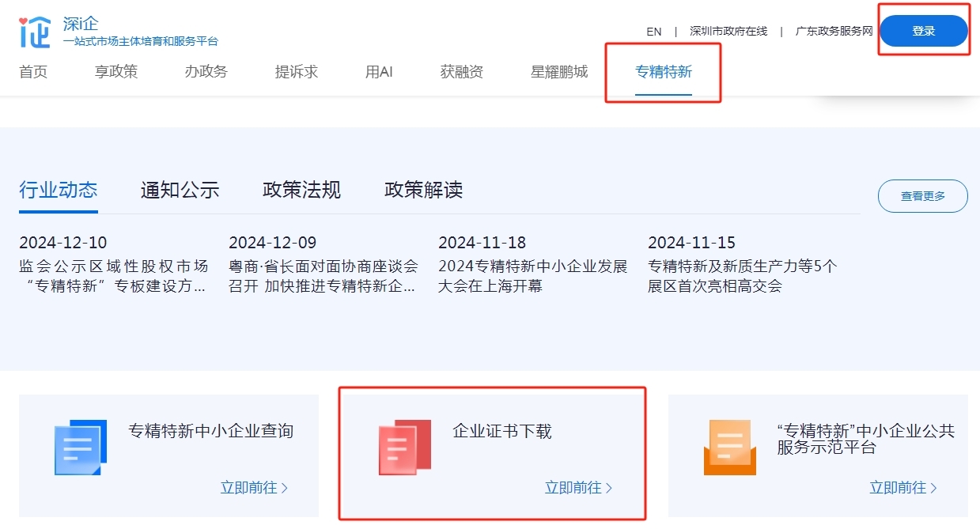
Task: Switch to the 政策法规 tab
Action: 301,191
